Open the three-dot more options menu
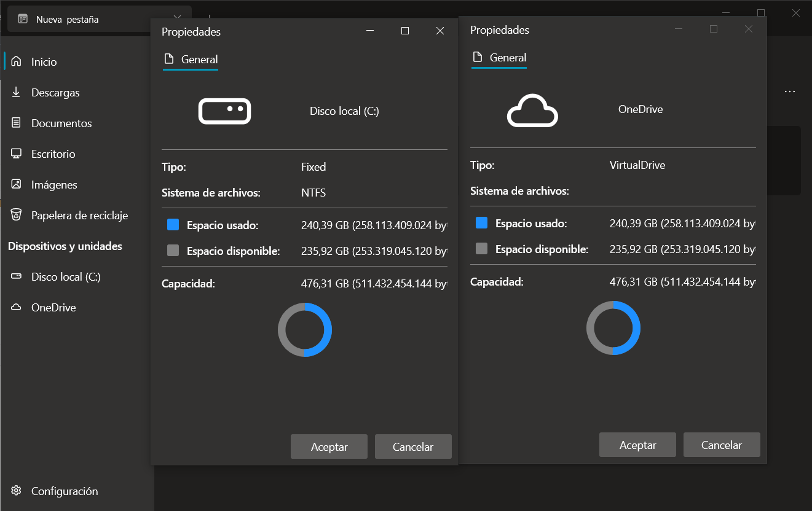 click(x=790, y=92)
